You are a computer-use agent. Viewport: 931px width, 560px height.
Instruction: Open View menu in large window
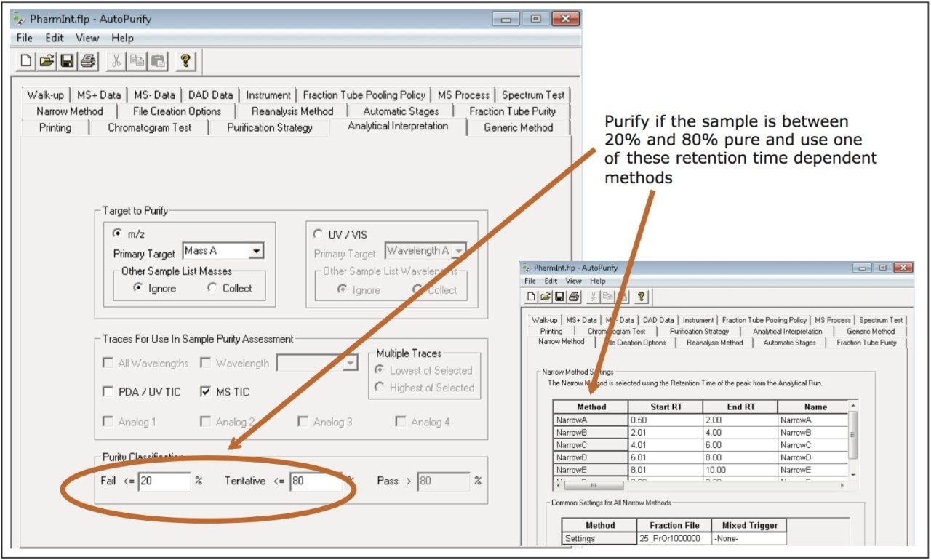(87, 38)
